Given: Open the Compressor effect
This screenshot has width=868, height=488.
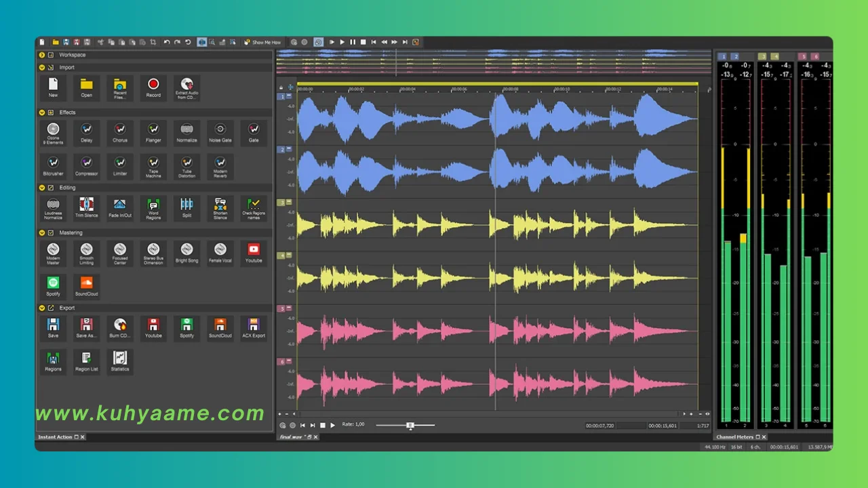Looking at the screenshot, I should (x=86, y=166).
